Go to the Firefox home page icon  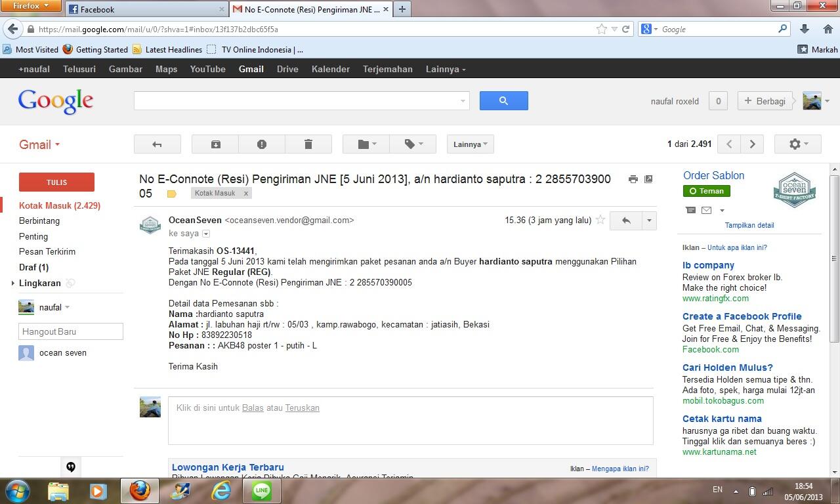[828, 29]
